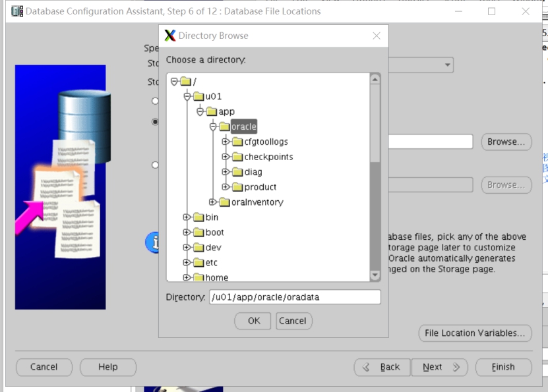
Task: Select the oraInventory folder icon
Action: (224, 202)
